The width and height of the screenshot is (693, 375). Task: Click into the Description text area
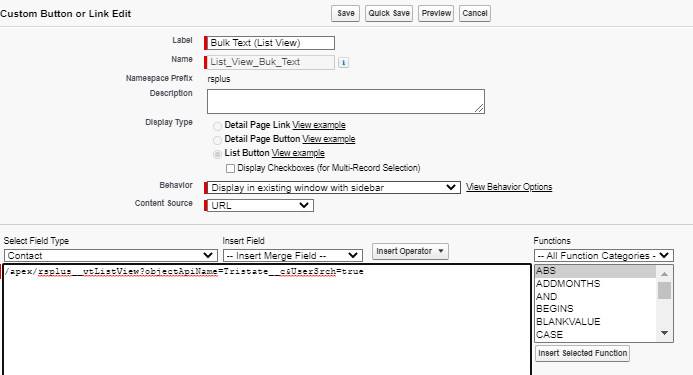point(346,101)
